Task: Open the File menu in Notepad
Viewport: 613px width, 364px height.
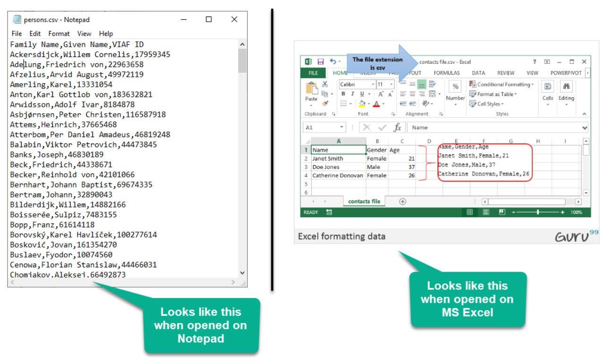Action: tap(17, 33)
